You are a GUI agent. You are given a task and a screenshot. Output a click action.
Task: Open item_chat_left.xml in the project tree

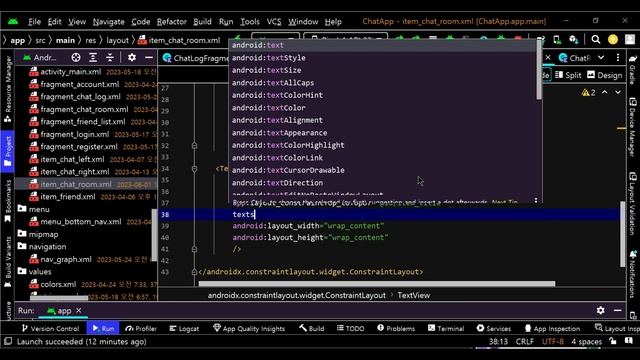coord(73,159)
